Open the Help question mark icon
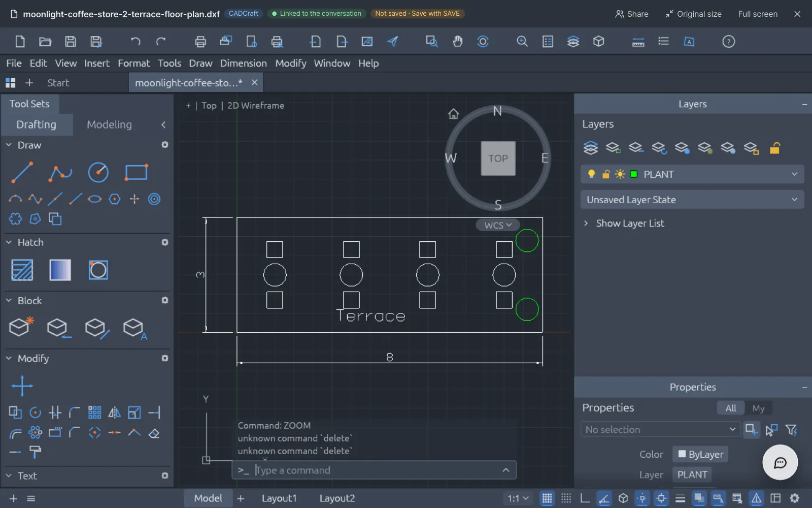Image resolution: width=812 pixels, height=508 pixels. tap(728, 42)
